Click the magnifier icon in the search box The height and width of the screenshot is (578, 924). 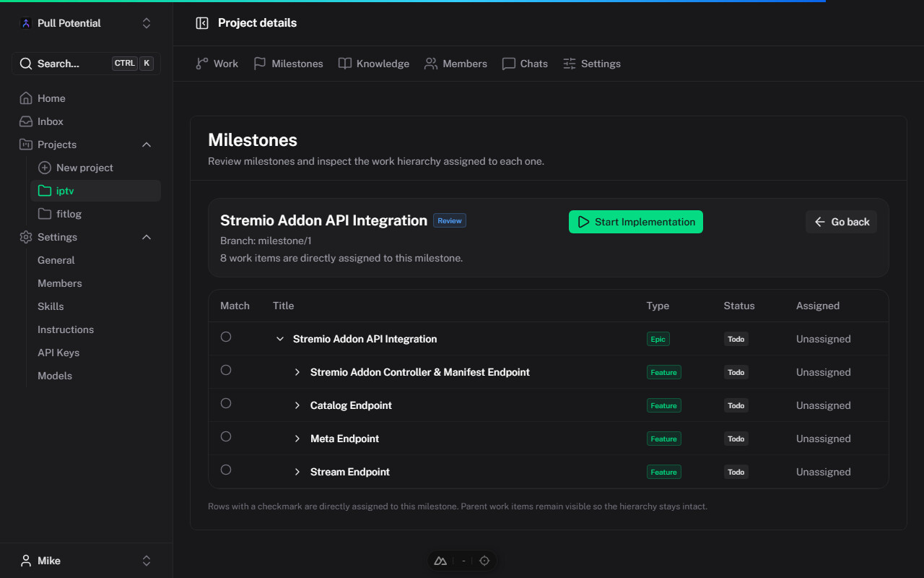(x=26, y=64)
